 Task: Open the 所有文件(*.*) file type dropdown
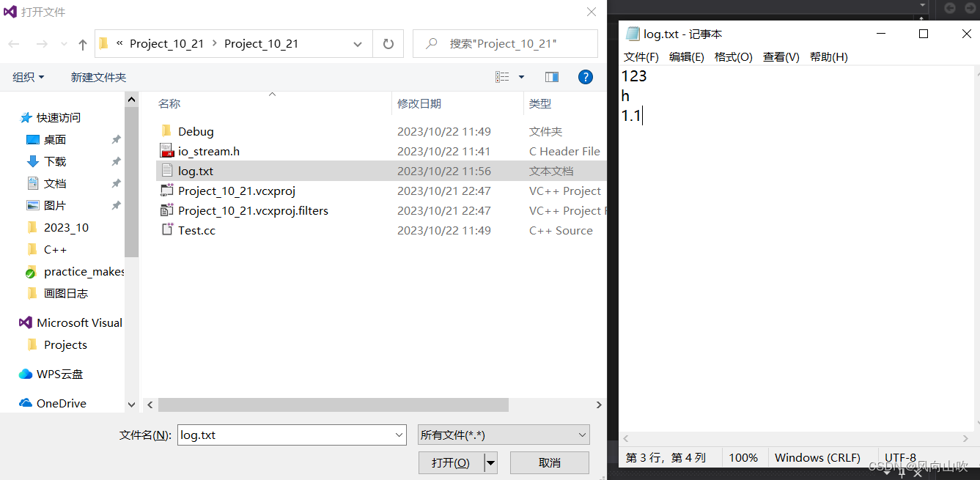click(x=504, y=435)
